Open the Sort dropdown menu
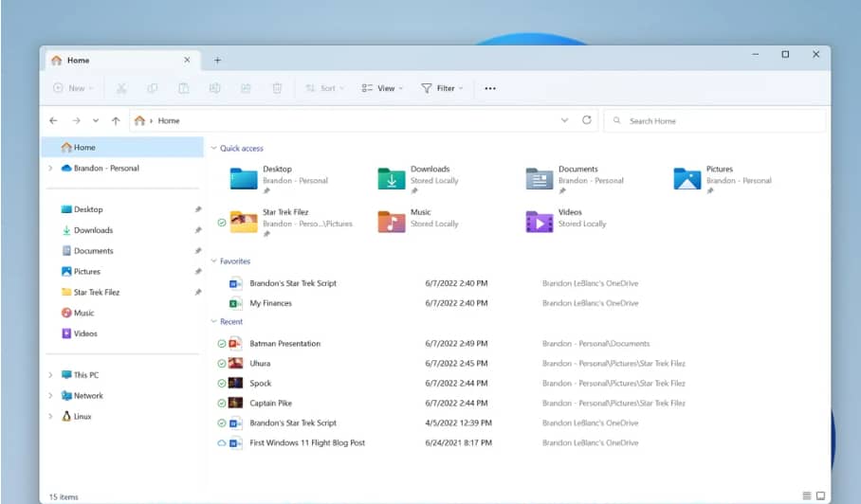 (325, 88)
